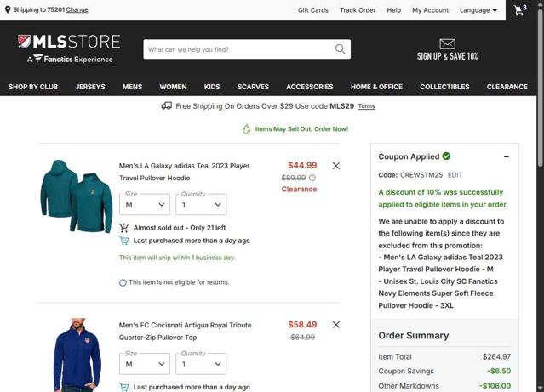Click the almost-sold-out cart icon
Viewport: 544px width, 392px height.
click(x=123, y=228)
